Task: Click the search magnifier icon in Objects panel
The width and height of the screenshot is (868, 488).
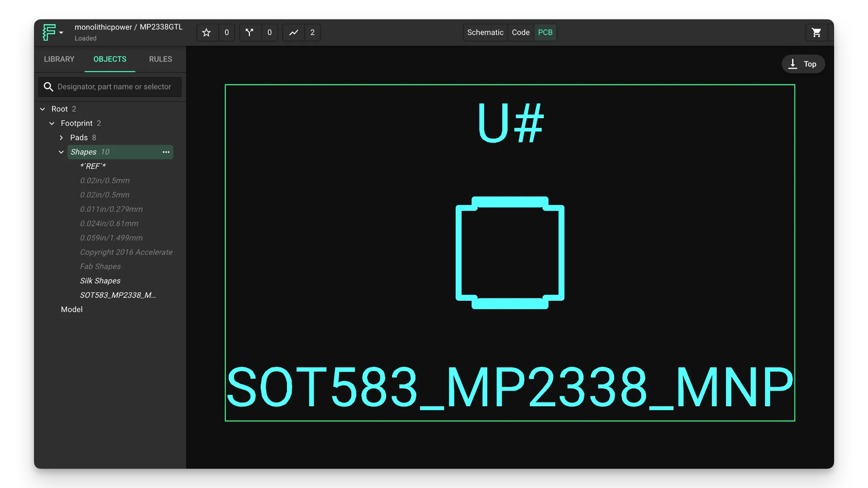Action: point(49,86)
